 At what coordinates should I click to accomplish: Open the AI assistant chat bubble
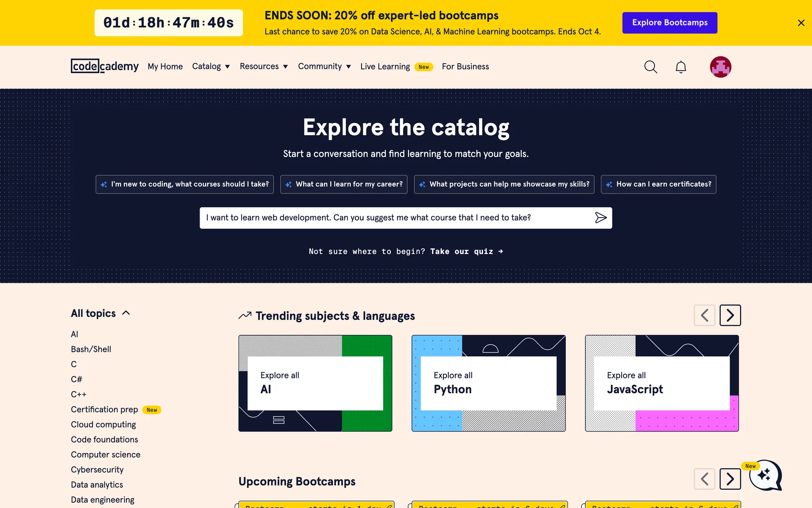coord(765,475)
